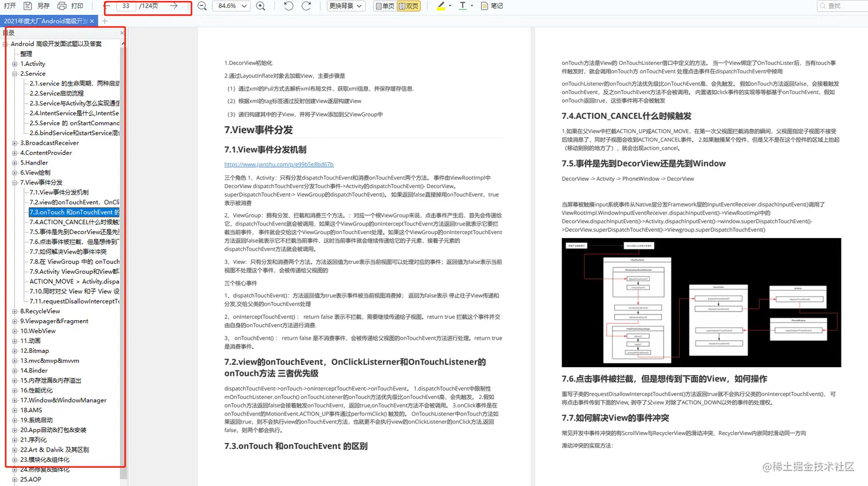This screenshot has height=486, width=868.
Task: Open 5.Handler in the outline
Action: click(34, 163)
